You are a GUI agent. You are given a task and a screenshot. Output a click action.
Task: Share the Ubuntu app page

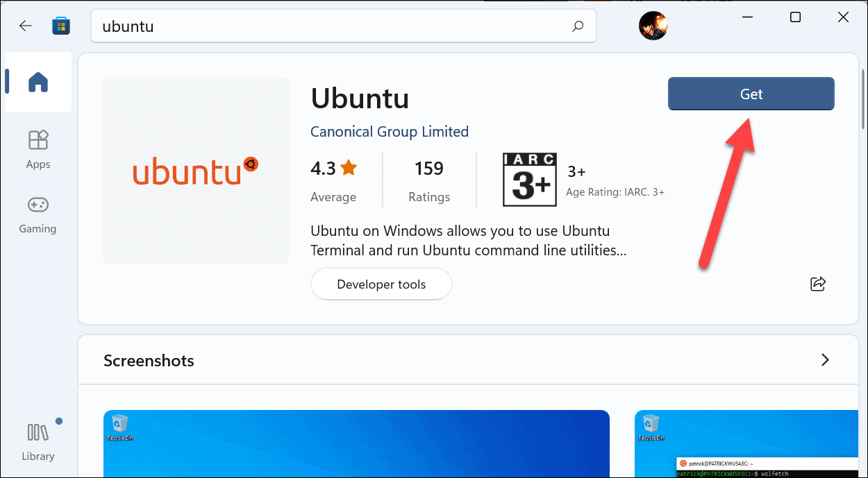click(818, 283)
